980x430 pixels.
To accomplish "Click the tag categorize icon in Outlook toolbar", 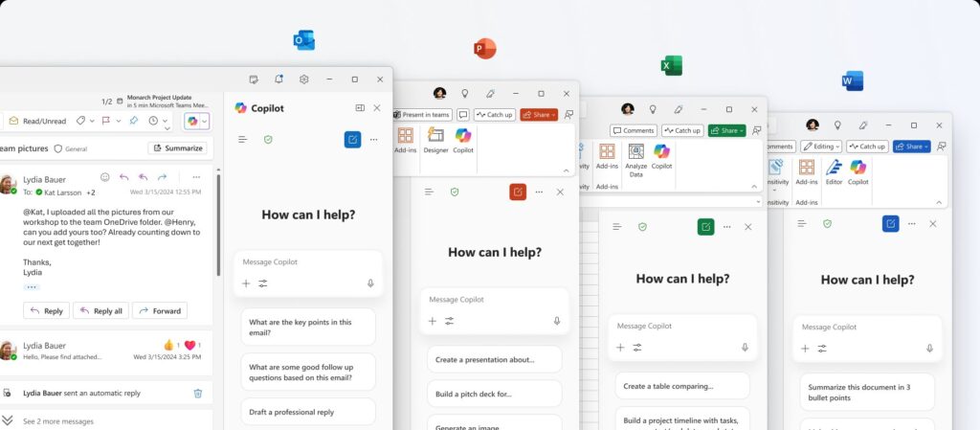I will [x=80, y=121].
